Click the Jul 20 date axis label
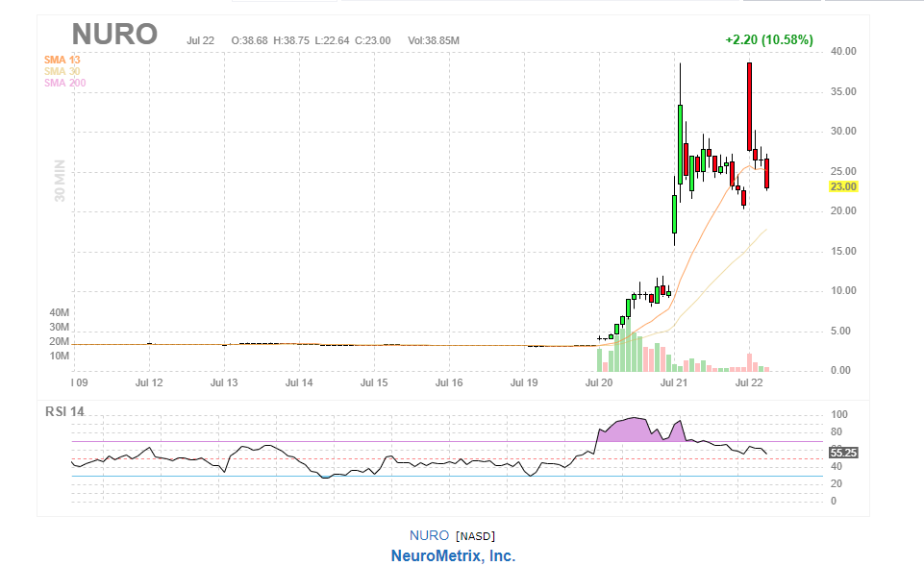 click(599, 382)
